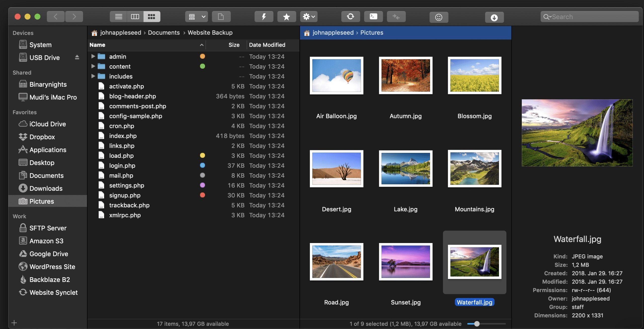Switch to icon grid view mode
Viewport: 644px width, 329px height.
pyautogui.click(x=151, y=17)
